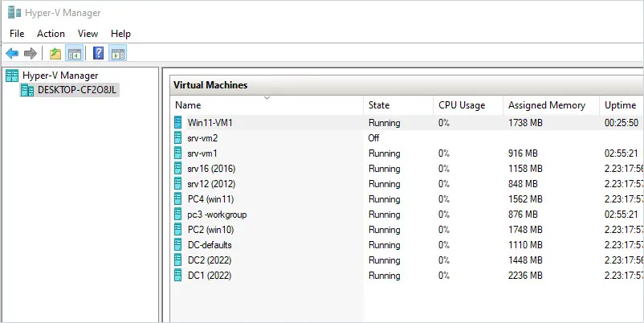Select the DC1 (2022) row name

210,276
